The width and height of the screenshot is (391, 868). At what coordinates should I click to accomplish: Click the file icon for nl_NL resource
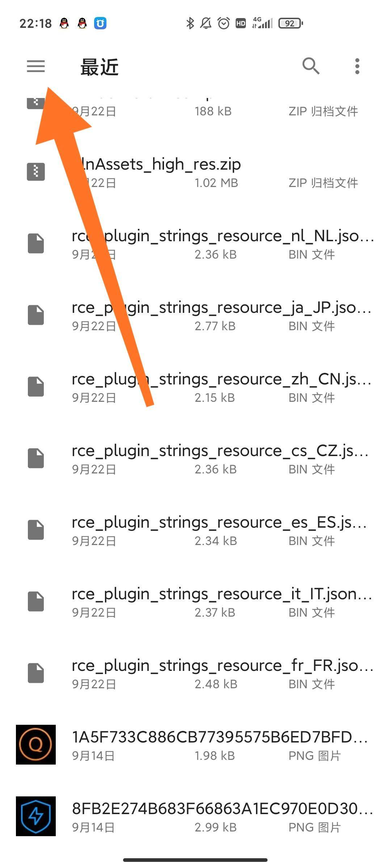[36, 243]
